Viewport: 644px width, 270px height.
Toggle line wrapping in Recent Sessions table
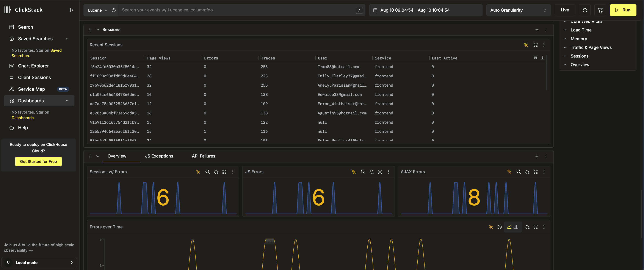pos(535,58)
